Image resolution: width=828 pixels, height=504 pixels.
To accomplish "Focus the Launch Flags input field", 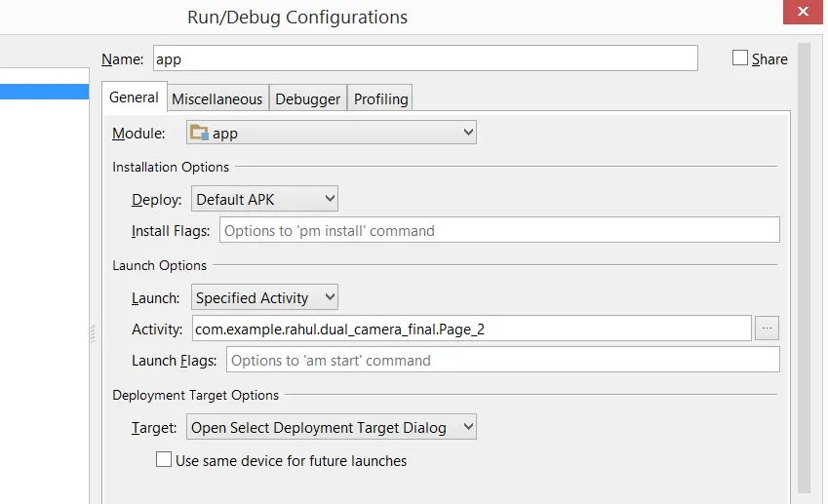I will (x=502, y=360).
